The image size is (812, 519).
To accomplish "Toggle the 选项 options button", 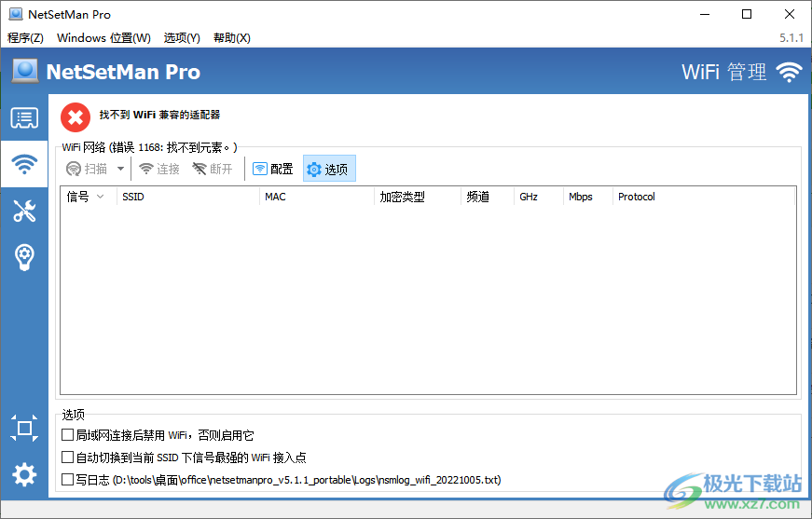I will 329,169.
